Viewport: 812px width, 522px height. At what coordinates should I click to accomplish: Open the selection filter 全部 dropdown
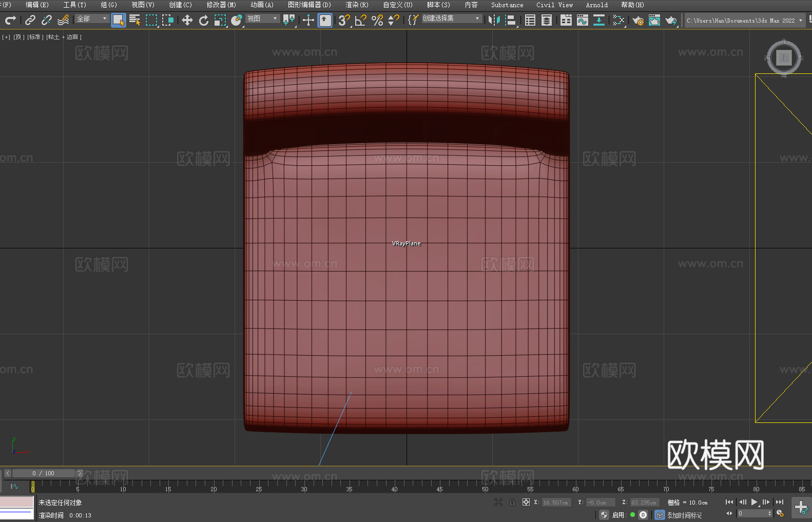pyautogui.click(x=92, y=18)
